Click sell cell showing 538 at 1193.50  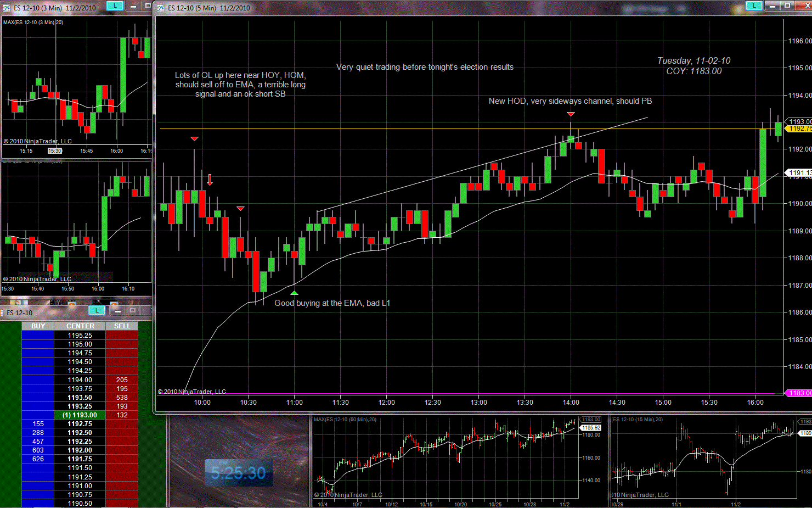pos(122,398)
